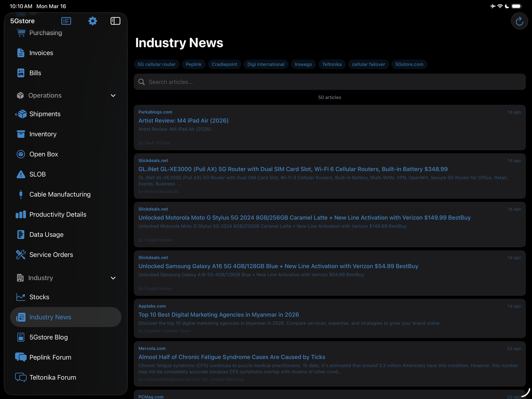Open the M4 iPad Air review article
Screen dimensions: 532x399
coord(184,120)
